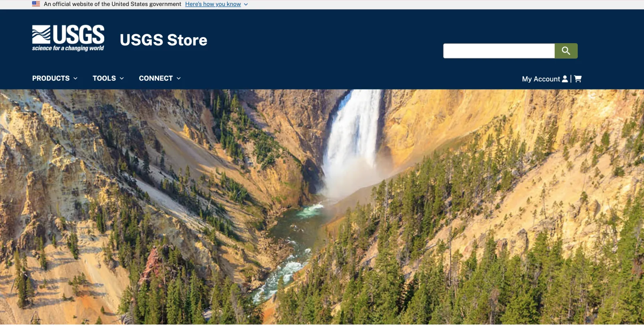Open the CONNECT menu

tap(156, 78)
